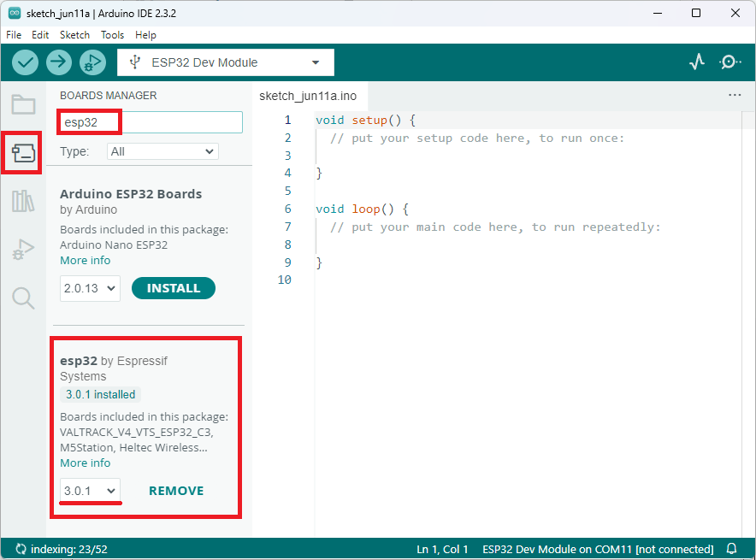This screenshot has width=756, height=560.
Task: Open the 3.0.1 version dropdown
Action: click(x=89, y=490)
